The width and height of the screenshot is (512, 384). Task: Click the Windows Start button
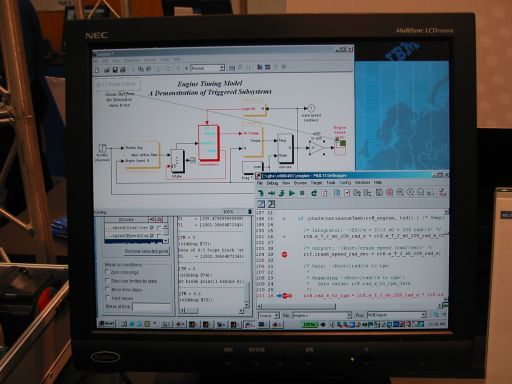(106, 323)
